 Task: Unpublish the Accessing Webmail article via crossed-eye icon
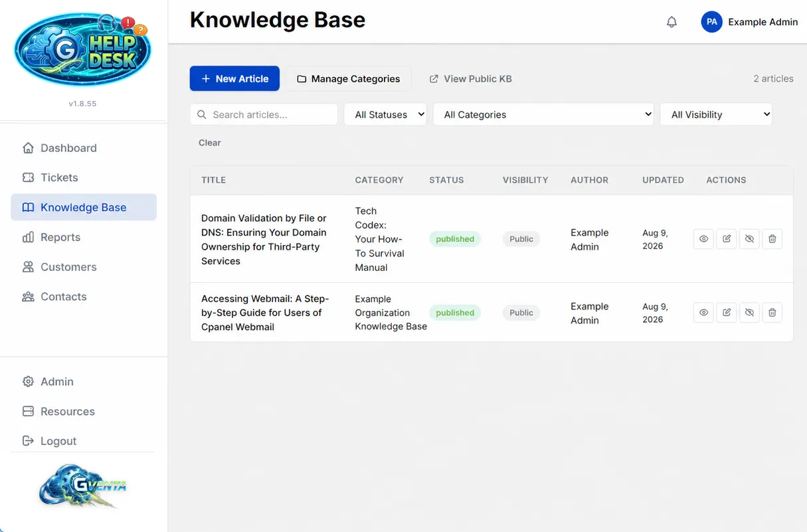749,313
